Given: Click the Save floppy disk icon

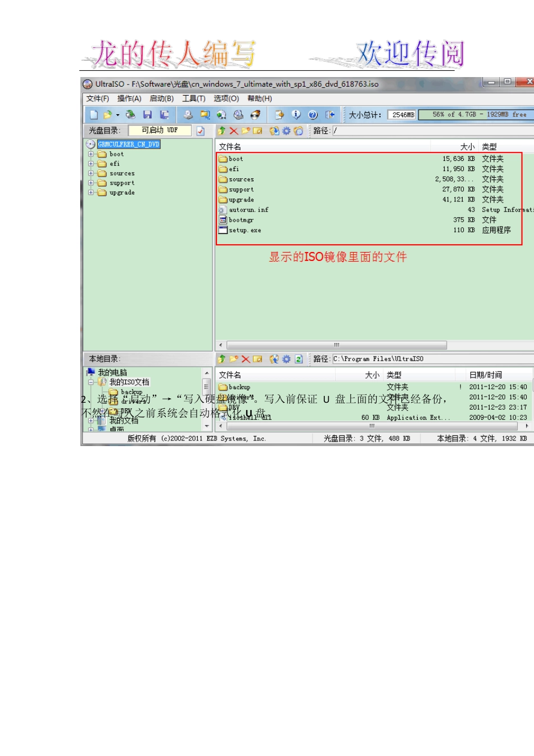Looking at the screenshot, I should tap(147, 115).
